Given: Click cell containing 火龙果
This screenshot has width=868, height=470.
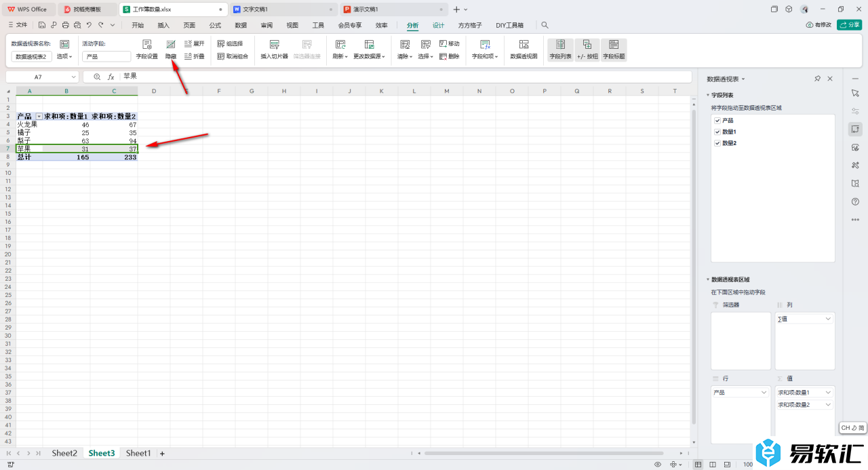Looking at the screenshot, I should click(x=29, y=125).
